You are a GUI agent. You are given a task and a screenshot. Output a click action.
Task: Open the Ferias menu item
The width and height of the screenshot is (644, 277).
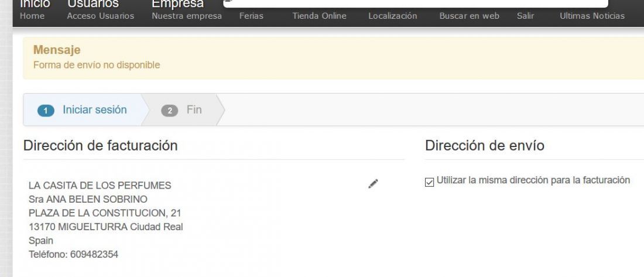point(251,16)
